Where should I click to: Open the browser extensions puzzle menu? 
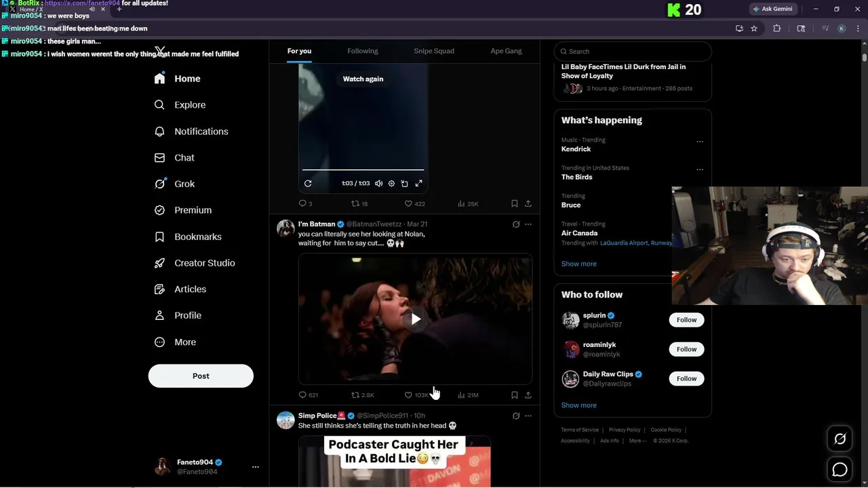coord(777,28)
